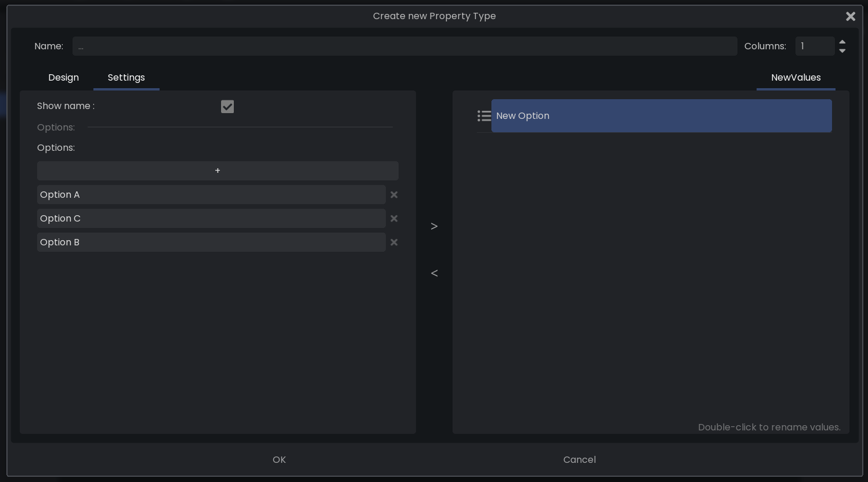Edit the Option A text field
The image size is (868, 482).
(211, 195)
